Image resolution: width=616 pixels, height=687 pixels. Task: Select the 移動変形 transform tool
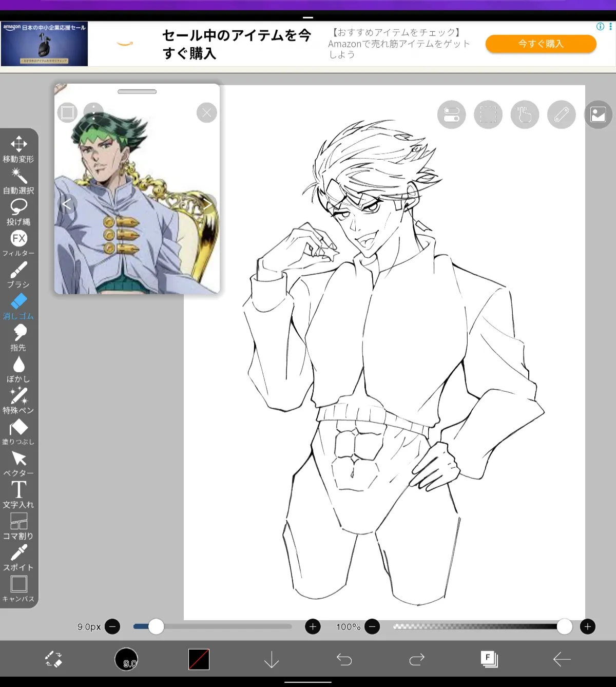click(x=18, y=149)
